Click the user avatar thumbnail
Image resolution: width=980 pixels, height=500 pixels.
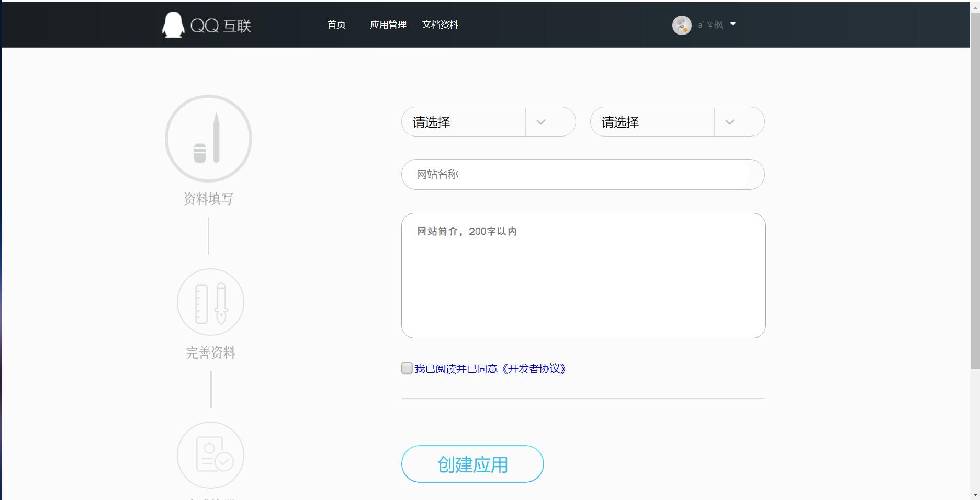681,25
